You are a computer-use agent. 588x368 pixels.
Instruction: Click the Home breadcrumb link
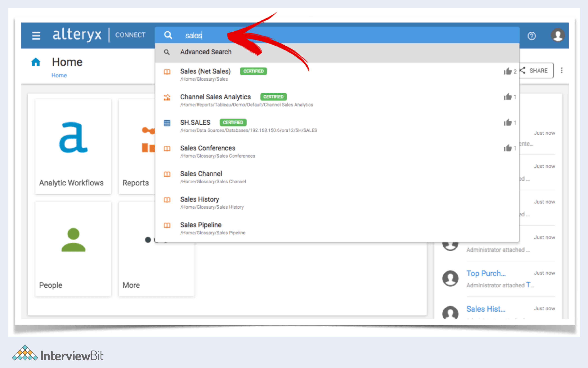(59, 75)
